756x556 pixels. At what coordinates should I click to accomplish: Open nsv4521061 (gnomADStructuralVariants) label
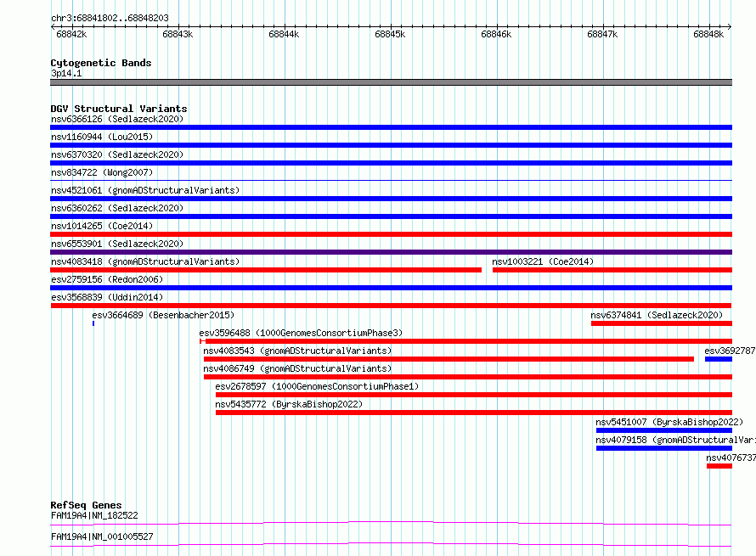pos(145,190)
